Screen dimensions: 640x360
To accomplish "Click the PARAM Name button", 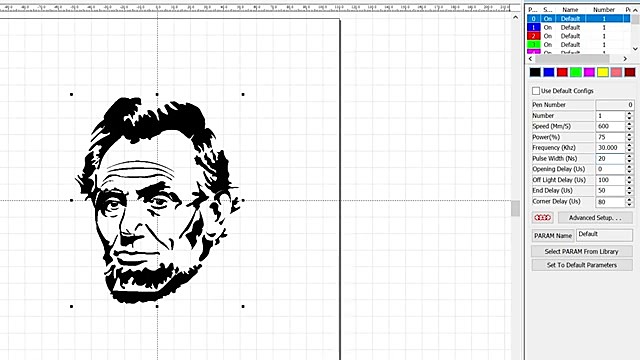I will pyautogui.click(x=553, y=236).
